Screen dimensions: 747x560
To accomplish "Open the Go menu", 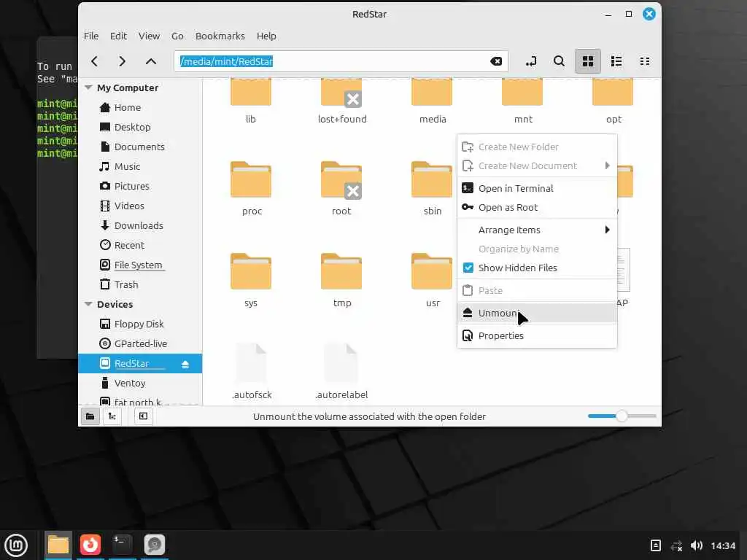I will click(177, 36).
